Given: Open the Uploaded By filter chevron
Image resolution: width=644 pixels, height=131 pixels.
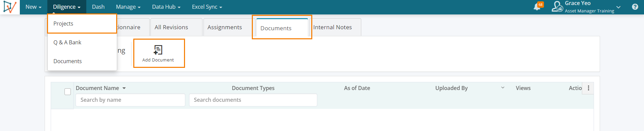Looking at the screenshot, I should tap(503, 88).
